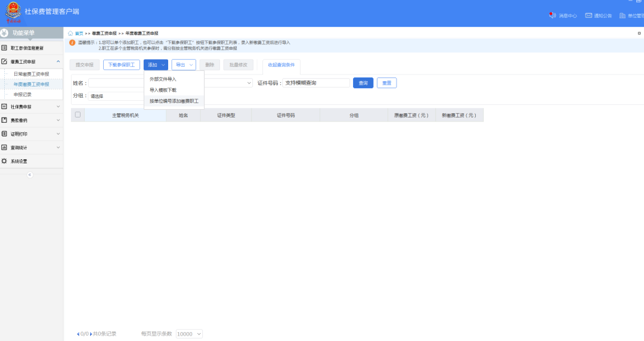Viewport: 644px width, 341px height.
Task: Click the 收起查询条件 tab
Action: (281, 66)
